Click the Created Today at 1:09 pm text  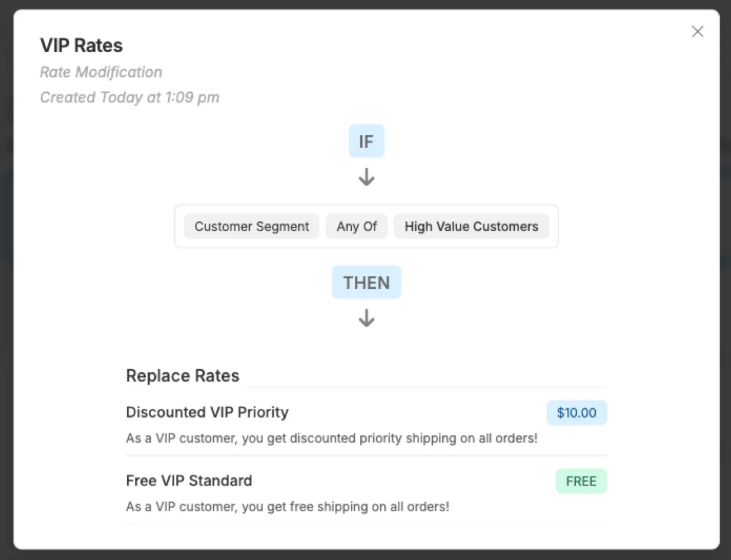[129, 97]
